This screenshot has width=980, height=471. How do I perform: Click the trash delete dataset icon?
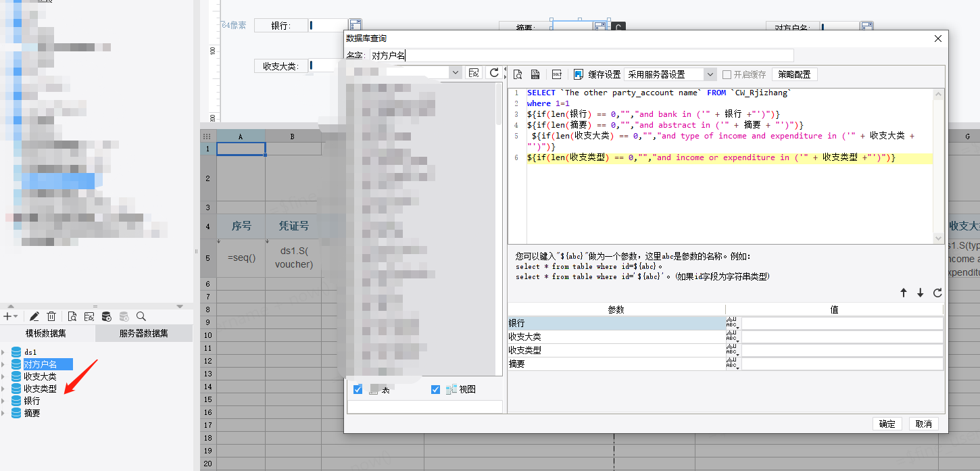coord(51,316)
